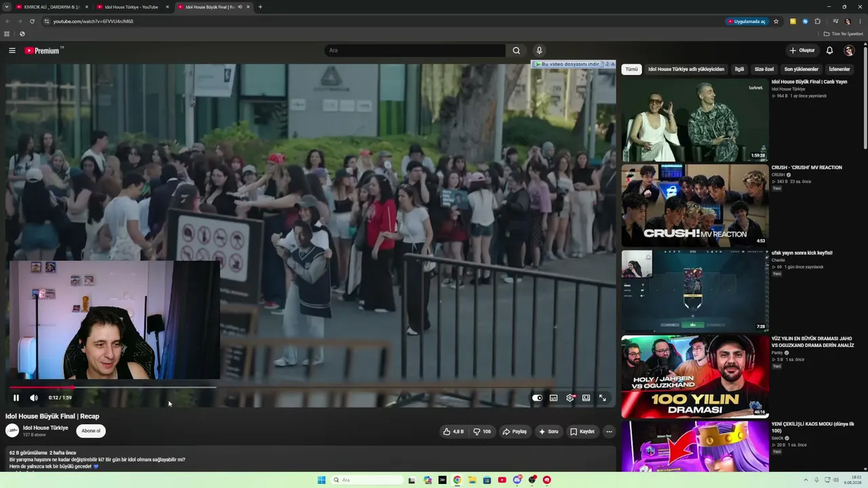Pause the video
Screen dimensions: 868x488
tap(16, 398)
